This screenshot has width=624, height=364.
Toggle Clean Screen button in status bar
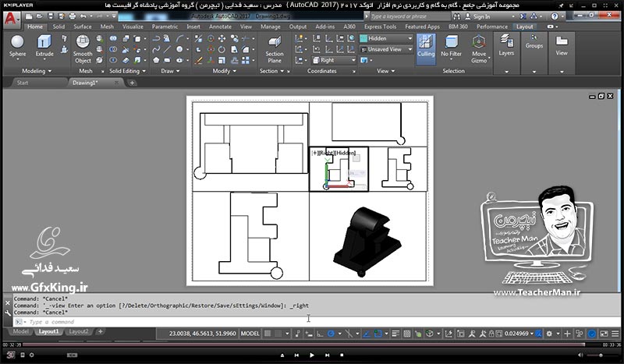click(x=604, y=334)
